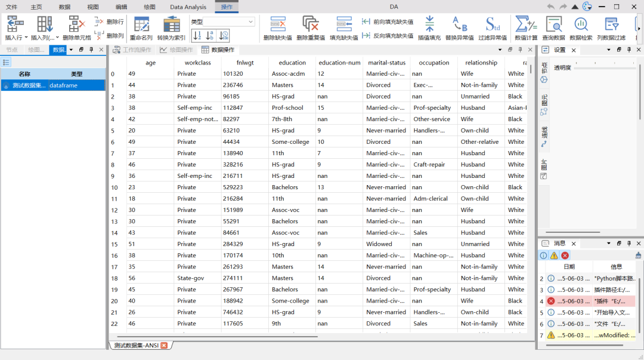
Task: Click 反向填充缺失值 backward fill tool
Action: 388,36
